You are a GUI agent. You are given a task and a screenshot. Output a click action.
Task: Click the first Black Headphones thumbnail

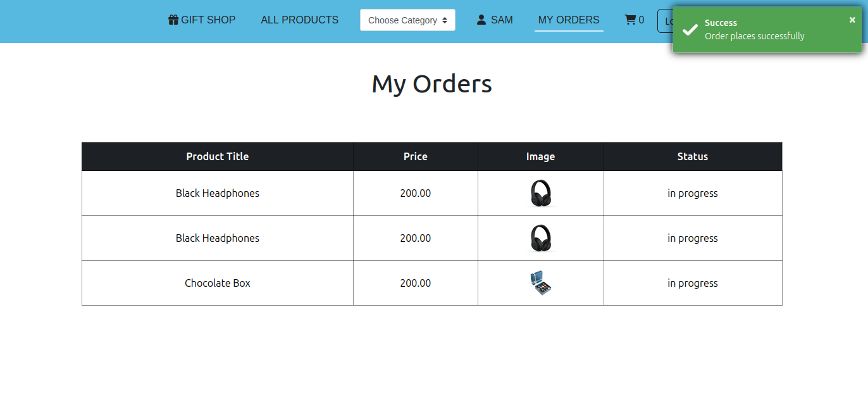[540, 193]
